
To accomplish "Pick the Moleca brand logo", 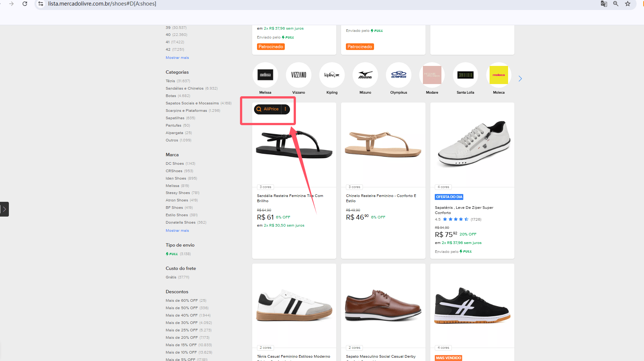I will 498,75.
